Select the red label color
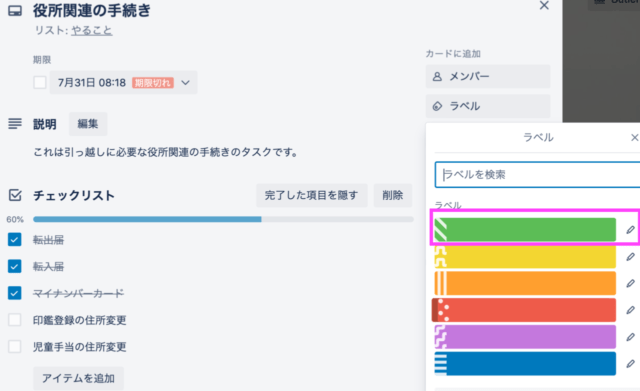This screenshot has height=391, width=640. coord(524,310)
